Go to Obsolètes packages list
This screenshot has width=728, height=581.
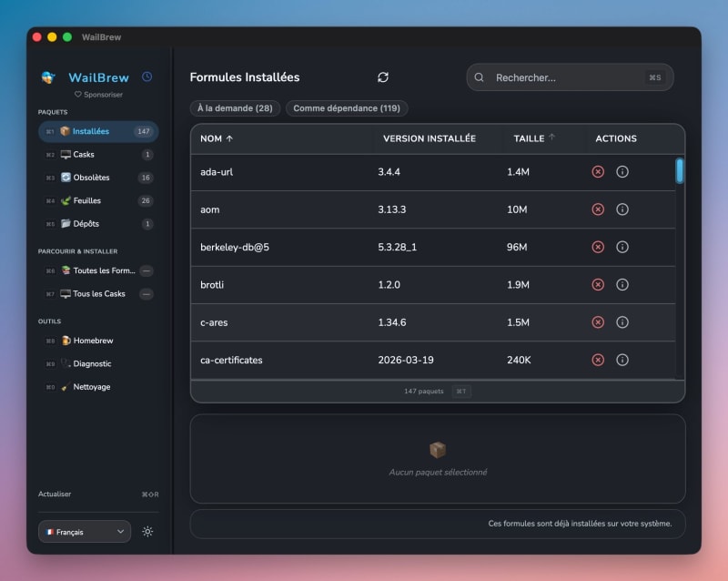pyautogui.click(x=98, y=178)
